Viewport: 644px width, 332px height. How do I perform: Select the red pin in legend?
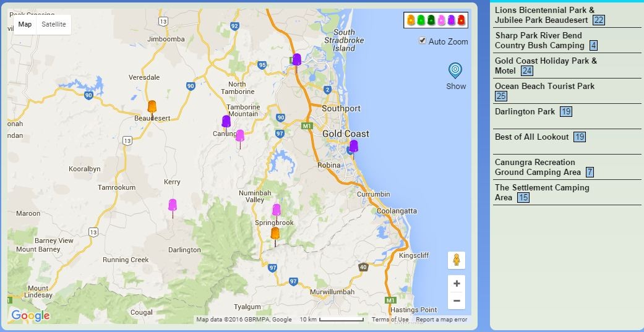(461, 20)
